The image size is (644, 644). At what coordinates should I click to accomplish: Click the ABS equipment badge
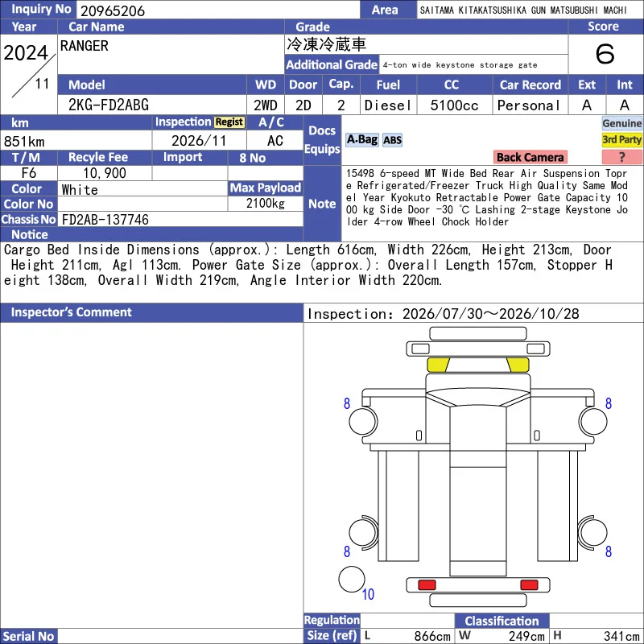pyautogui.click(x=392, y=140)
